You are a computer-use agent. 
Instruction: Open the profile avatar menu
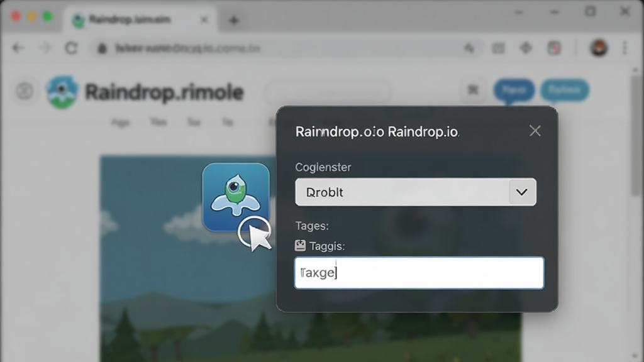[599, 48]
